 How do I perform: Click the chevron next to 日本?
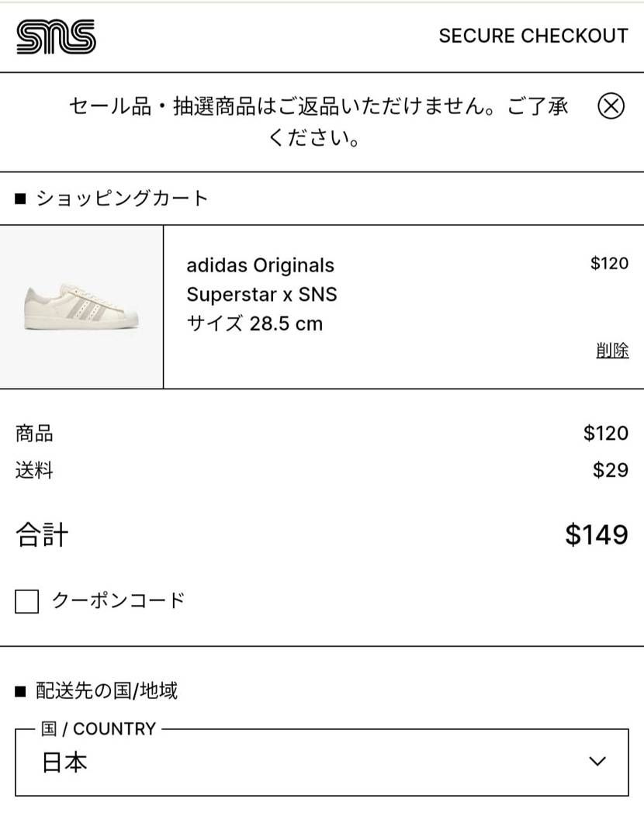[x=596, y=762]
